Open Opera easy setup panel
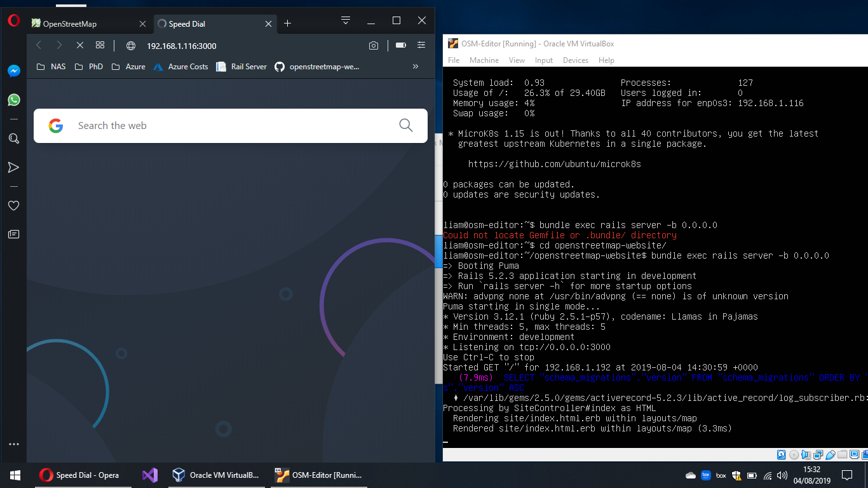This screenshot has width=868, height=488. click(421, 45)
